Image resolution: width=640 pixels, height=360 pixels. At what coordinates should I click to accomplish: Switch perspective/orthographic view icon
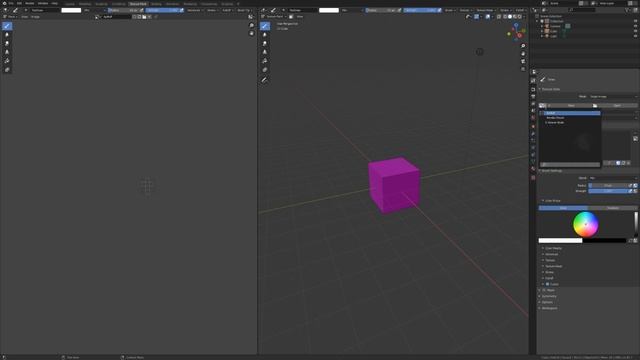[x=523, y=69]
